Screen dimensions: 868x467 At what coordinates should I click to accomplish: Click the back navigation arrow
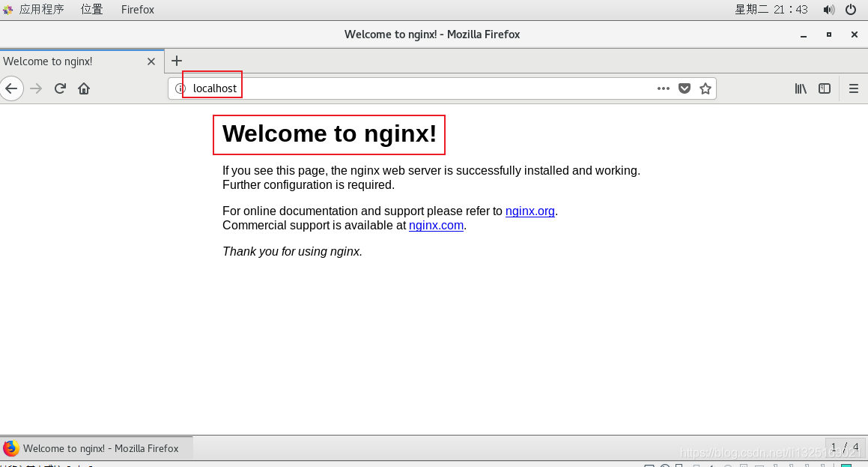(11, 88)
